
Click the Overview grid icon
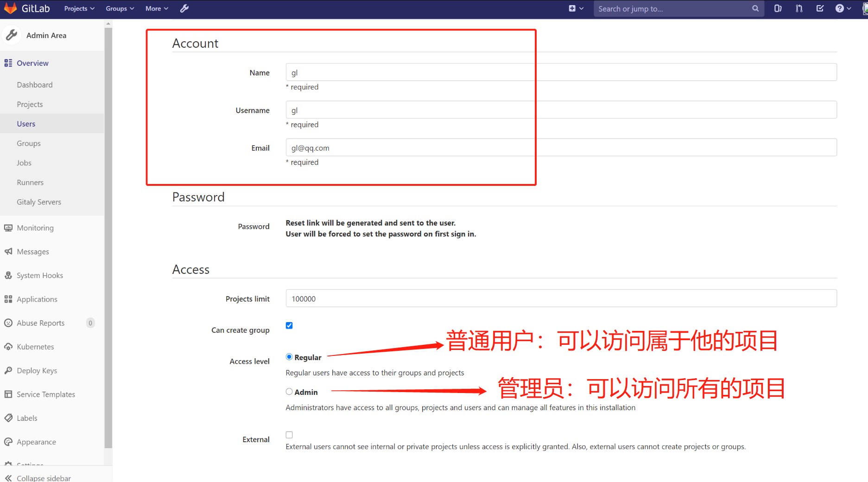[x=8, y=63]
